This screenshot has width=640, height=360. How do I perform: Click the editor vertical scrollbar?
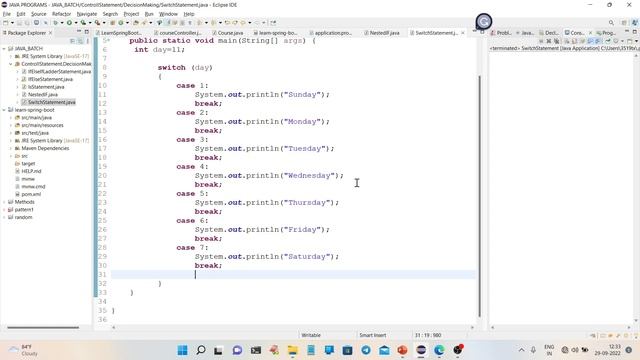[480, 196]
